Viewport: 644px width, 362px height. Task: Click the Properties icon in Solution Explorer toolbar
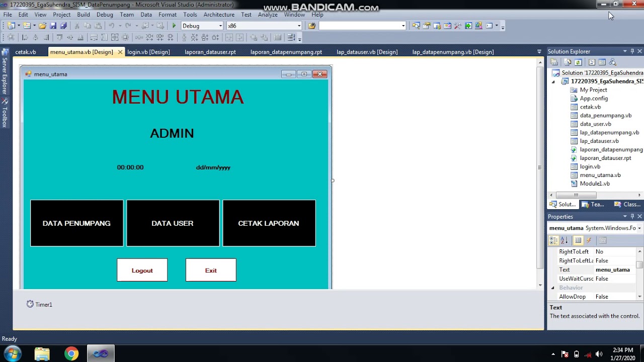tap(554, 62)
